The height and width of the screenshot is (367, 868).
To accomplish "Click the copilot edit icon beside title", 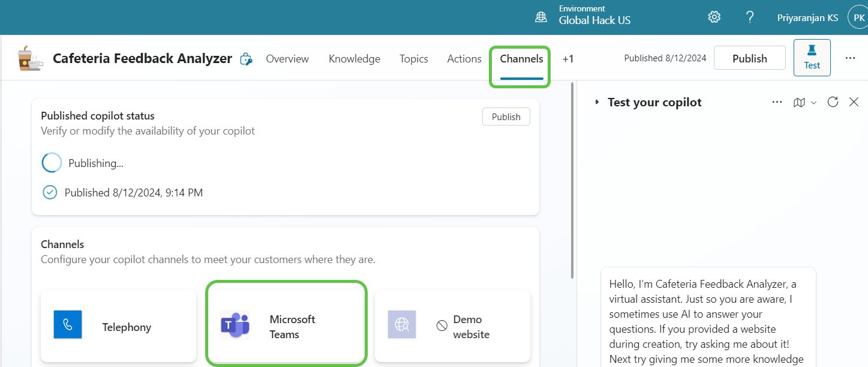I will click(x=245, y=59).
